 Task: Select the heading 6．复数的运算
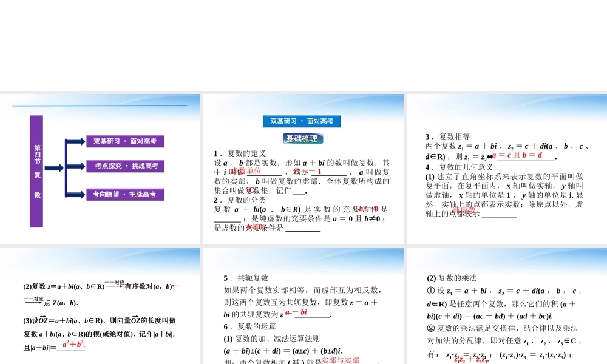pos(249,326)
